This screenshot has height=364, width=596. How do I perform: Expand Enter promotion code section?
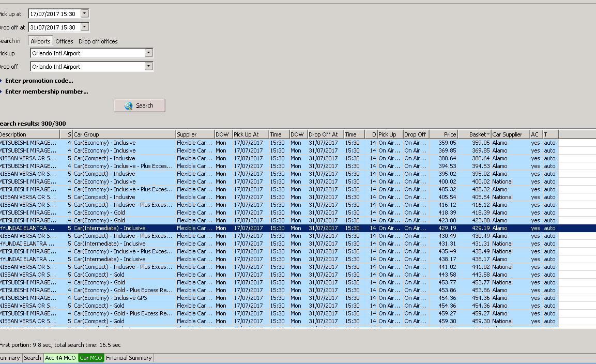click(x=39, y=81)
